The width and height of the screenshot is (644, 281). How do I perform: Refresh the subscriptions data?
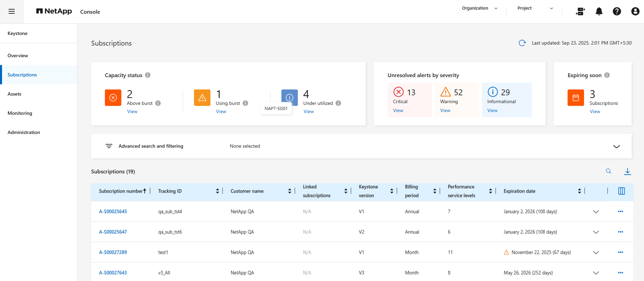(x=522, y=43)
